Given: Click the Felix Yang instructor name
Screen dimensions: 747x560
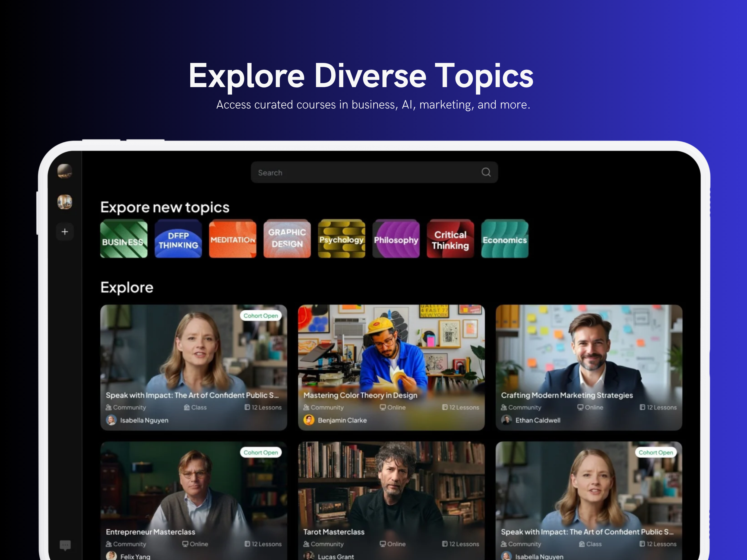Looking at the screenshot, I should click(x=135, y=557).
